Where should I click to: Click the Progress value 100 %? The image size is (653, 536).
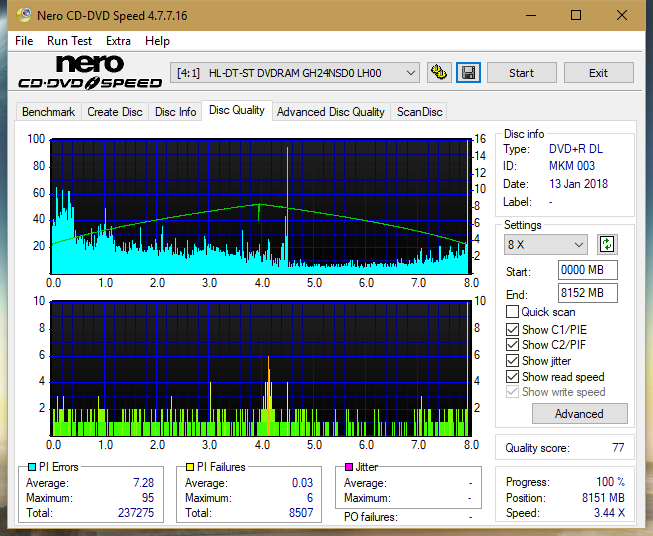611,482
